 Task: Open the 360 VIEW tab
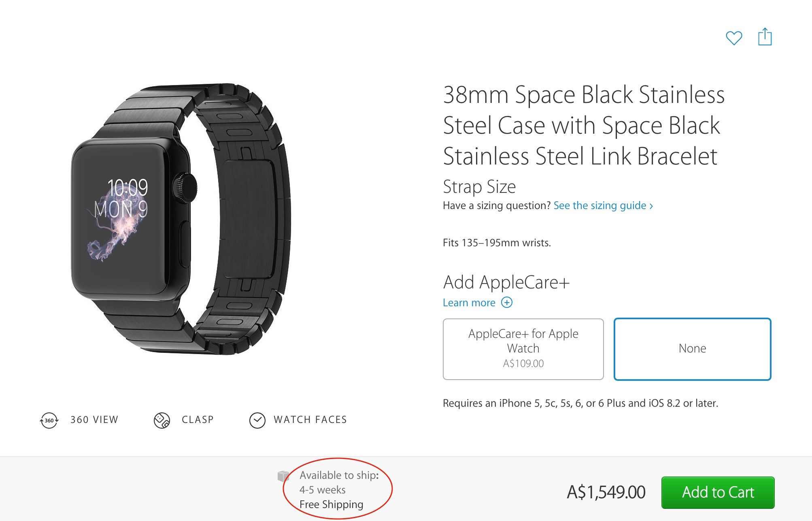[94, 420]
